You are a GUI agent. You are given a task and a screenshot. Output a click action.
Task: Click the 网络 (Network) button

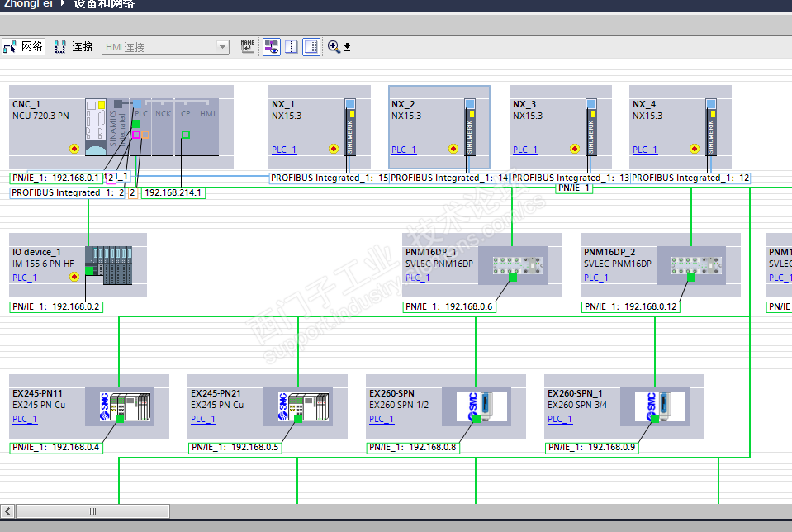pos(23,47)
